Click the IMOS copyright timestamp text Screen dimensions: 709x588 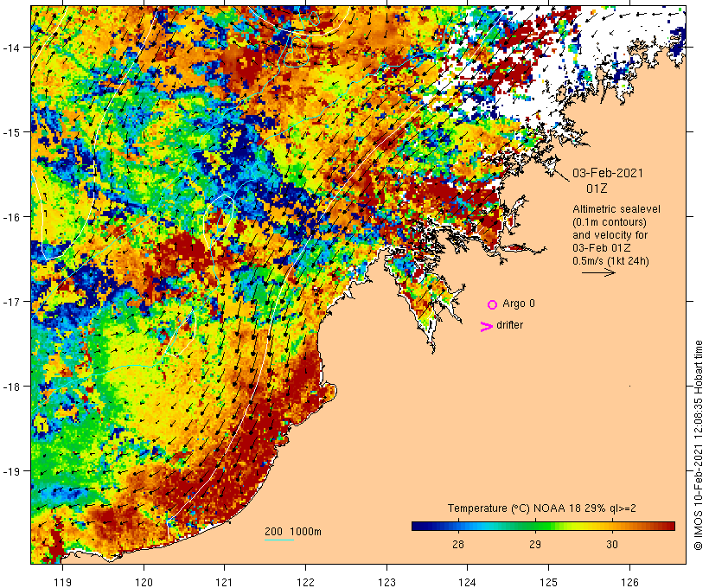[x=698, y=445]
